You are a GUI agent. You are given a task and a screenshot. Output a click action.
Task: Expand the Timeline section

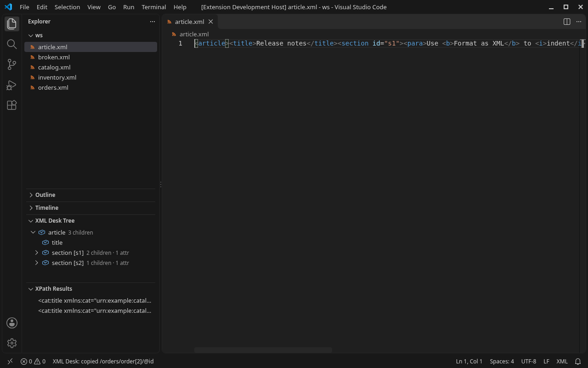pyautogui.click(x=31, y=208)
